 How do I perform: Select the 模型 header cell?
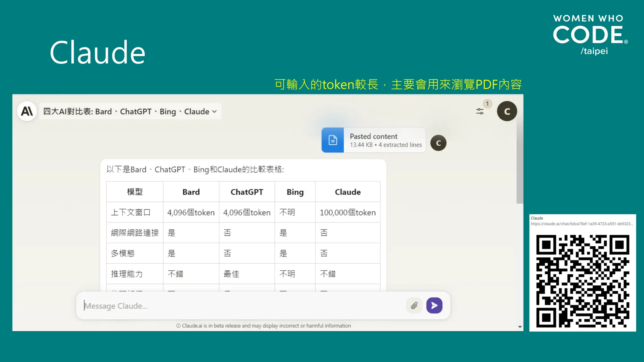click(x=135, y=192)
